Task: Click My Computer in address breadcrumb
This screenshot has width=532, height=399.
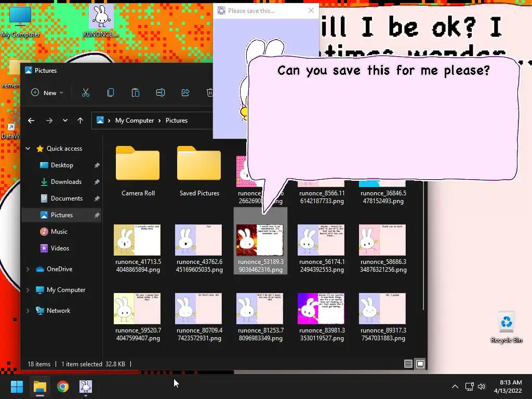Action: tap(135, 121)
